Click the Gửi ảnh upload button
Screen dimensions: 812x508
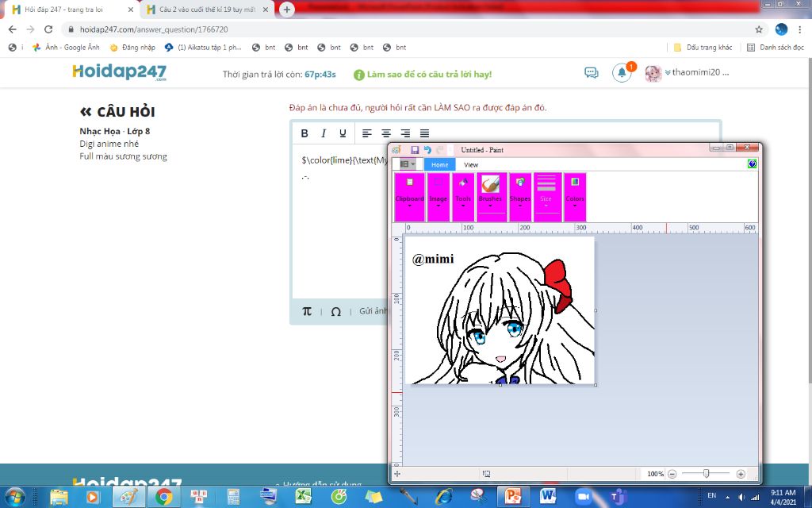point(373,311)
